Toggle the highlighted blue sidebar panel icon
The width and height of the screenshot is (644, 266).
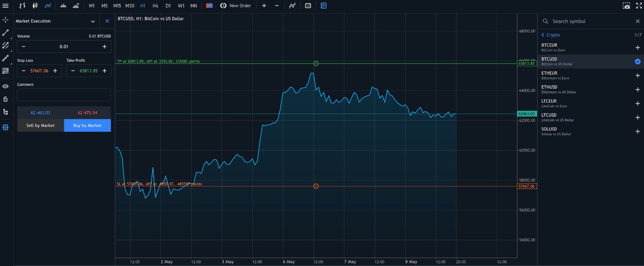click(x=6, y=127)
